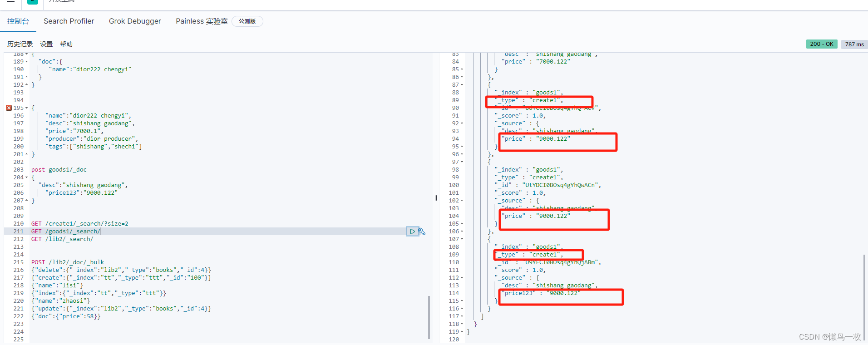
Task: Collapse _source object at response line 92
Action: [462, 123]
